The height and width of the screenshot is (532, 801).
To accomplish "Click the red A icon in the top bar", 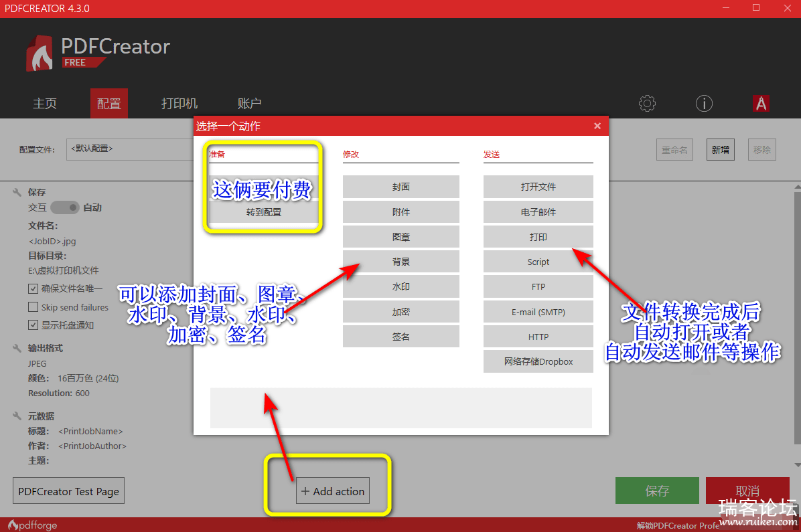I will pyautogui.click(x=761, y=104).
